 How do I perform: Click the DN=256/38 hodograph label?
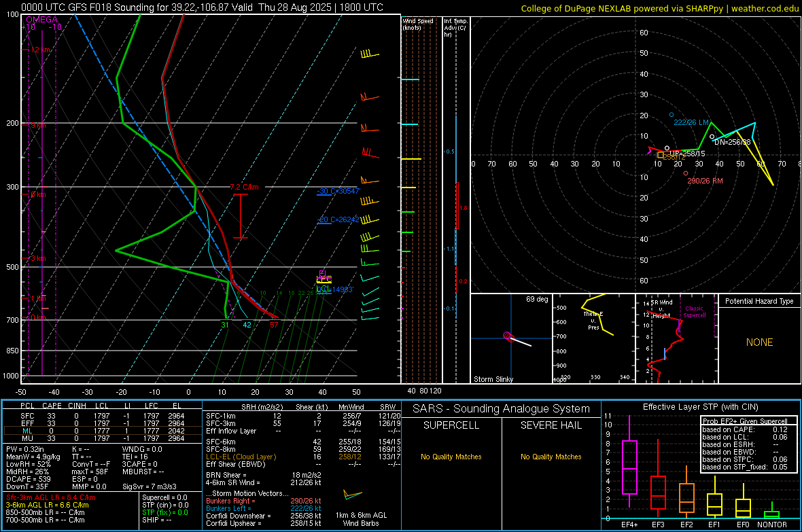click(733, 142)
